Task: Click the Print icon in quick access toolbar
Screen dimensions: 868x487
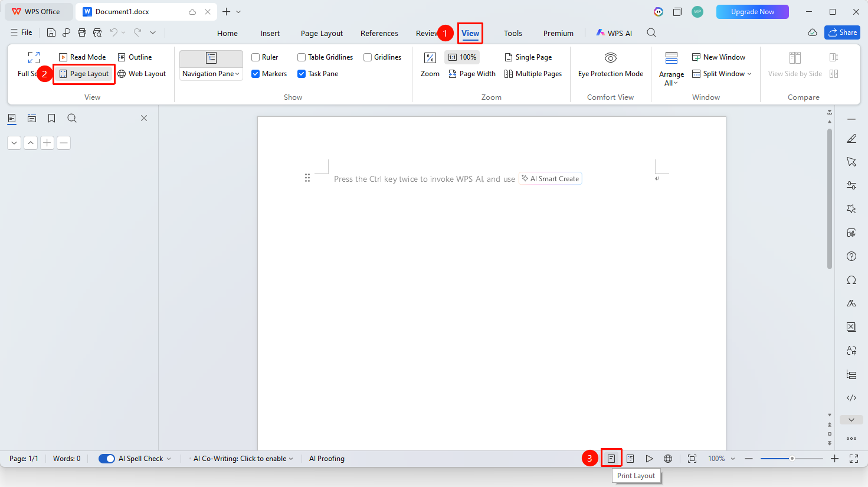Action: (x=82, y=33)
